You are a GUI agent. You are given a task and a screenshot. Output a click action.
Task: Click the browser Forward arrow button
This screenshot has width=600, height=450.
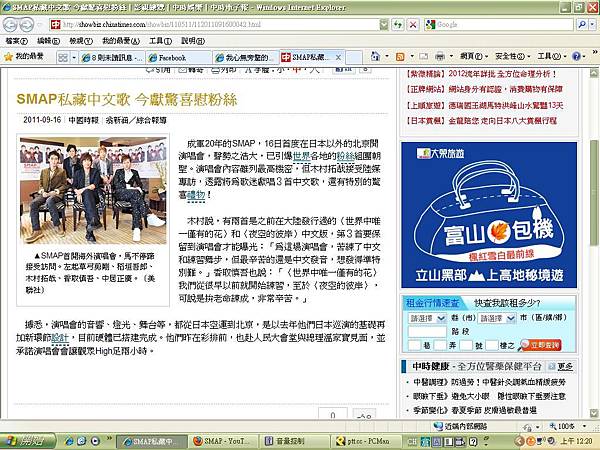[x=26, y=25]
